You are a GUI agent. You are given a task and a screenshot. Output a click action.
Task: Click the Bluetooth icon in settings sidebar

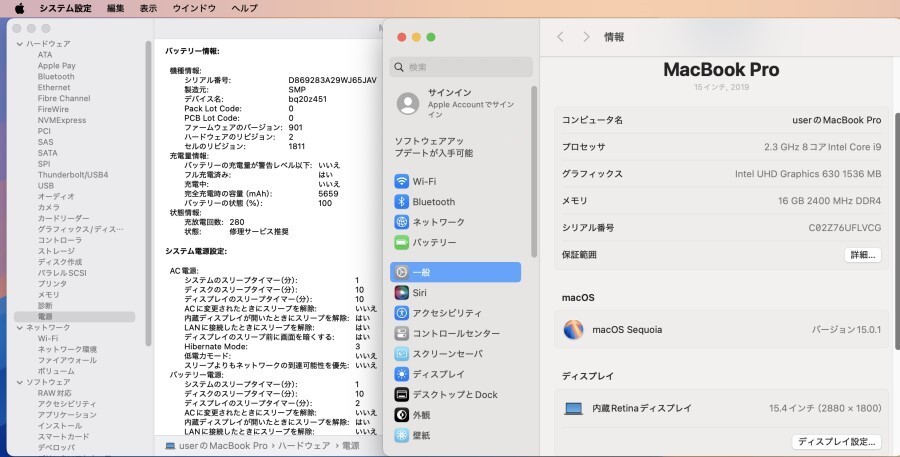pyautogui.click(x=402, y=202)
